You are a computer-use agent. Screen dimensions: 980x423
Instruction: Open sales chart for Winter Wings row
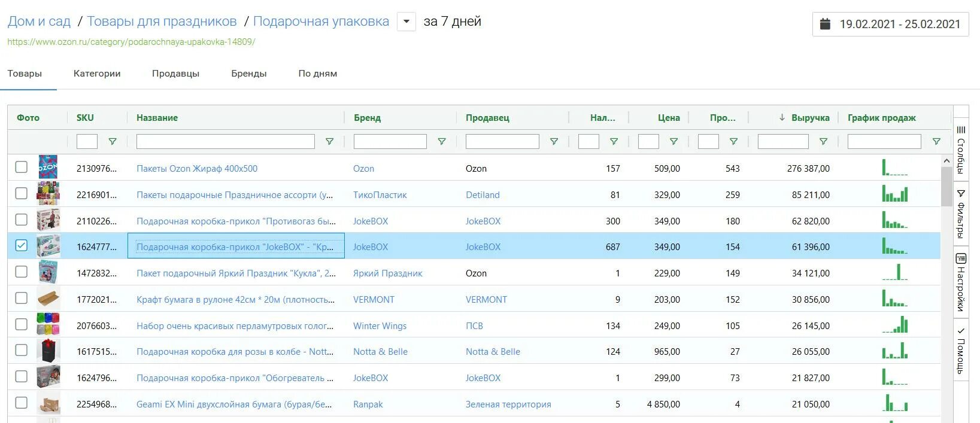[895, 324]
